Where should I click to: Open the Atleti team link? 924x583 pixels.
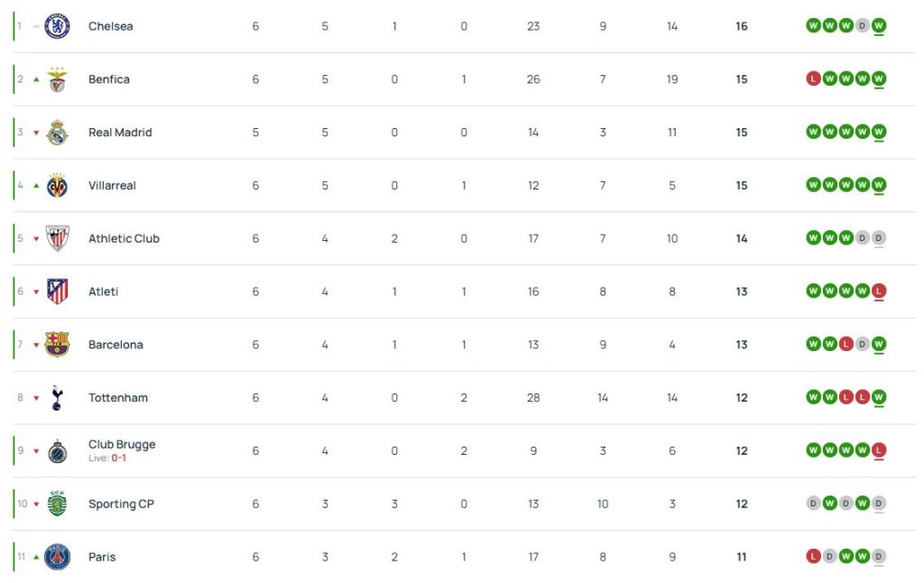[103, 291]
